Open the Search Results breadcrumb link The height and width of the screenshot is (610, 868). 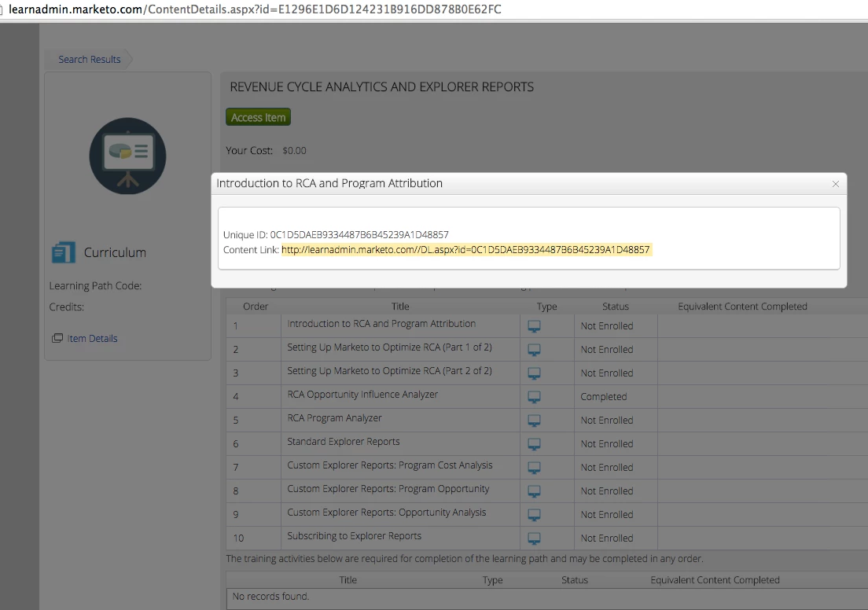(89, 59)
